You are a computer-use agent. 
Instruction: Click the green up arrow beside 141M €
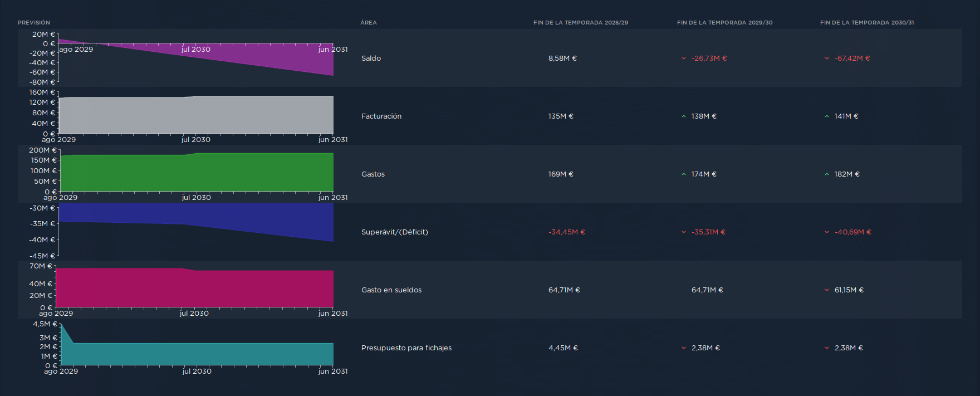(827, 116)
